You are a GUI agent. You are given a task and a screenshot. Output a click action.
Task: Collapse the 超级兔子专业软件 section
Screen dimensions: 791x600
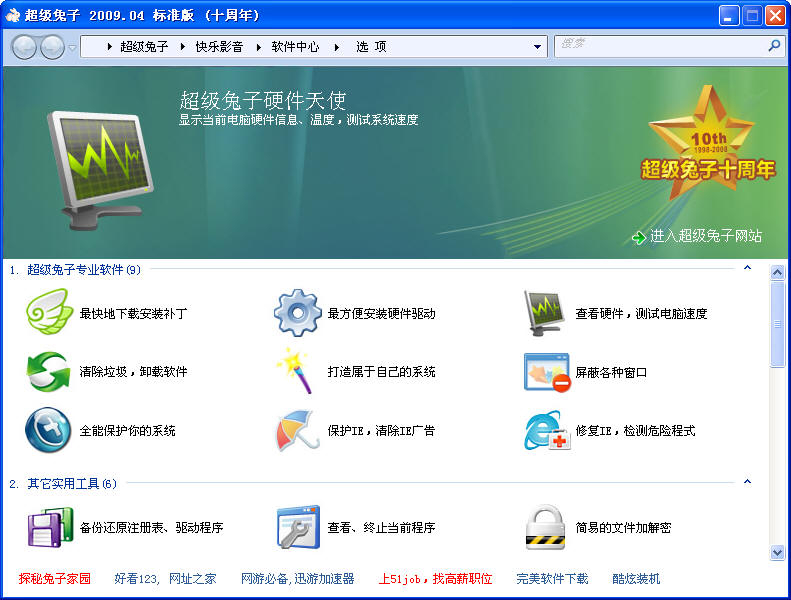click(x=748, y=268)
